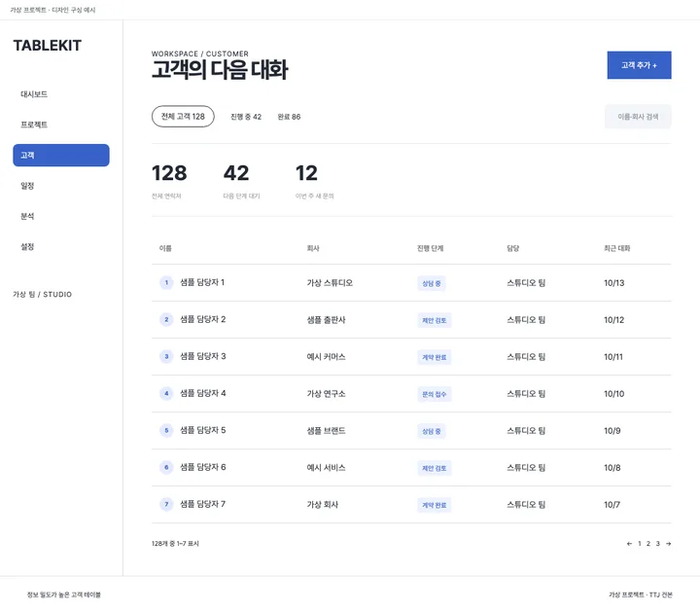Click the next page arrow

coord(668,544)
